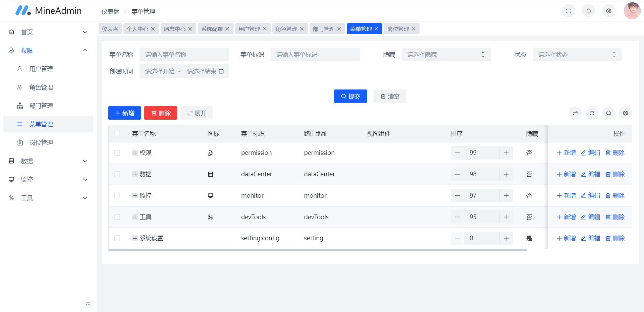Open table column settings gear
The height and width of the screenshot is (312, 644).
tap(626, 113)
